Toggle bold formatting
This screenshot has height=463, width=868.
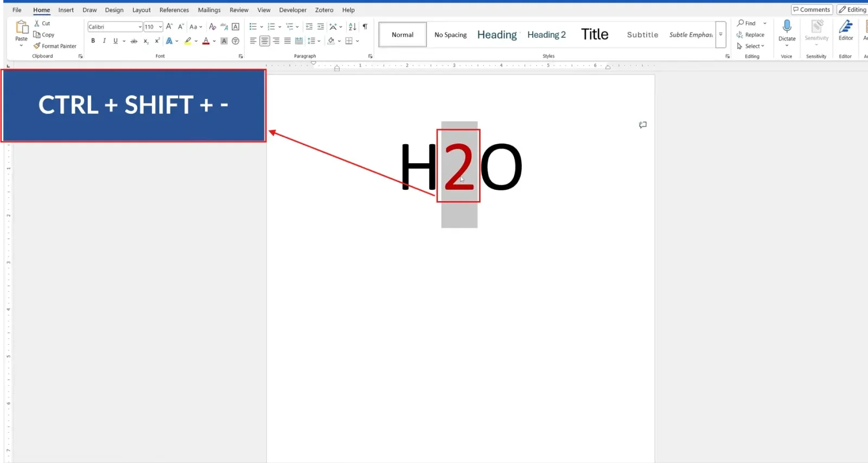click(x=93, y=41)
